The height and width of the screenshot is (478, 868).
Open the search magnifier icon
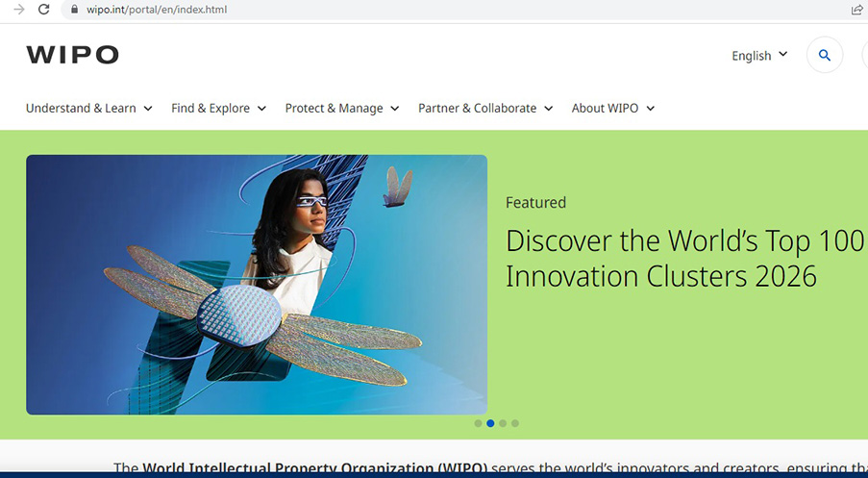pyautogui.click(x=825, y=55)
